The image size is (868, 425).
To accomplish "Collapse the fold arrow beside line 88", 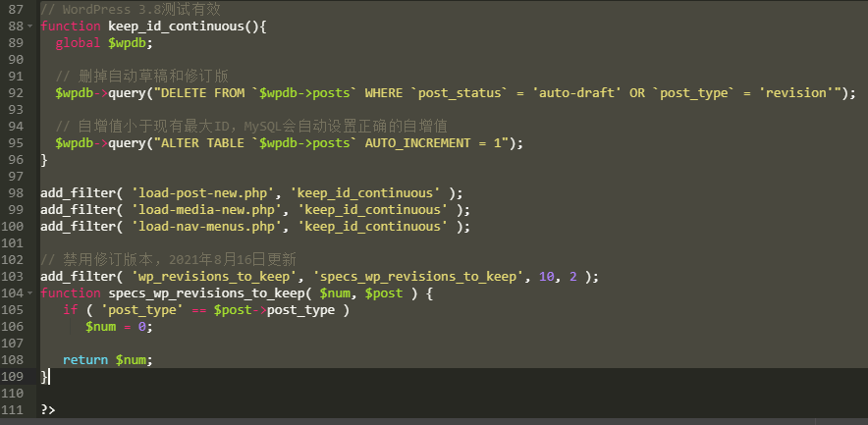I will 28,27.
